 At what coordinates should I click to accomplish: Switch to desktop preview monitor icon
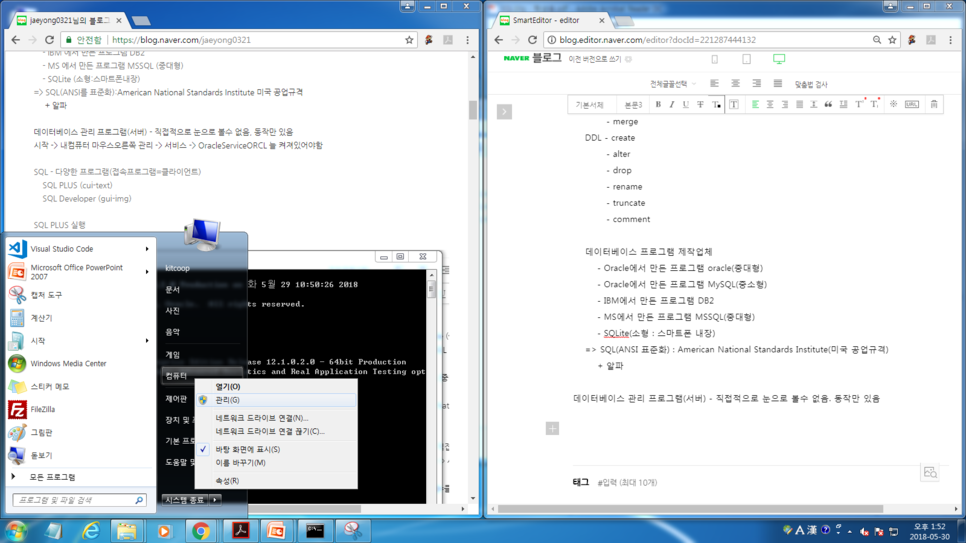779,59
